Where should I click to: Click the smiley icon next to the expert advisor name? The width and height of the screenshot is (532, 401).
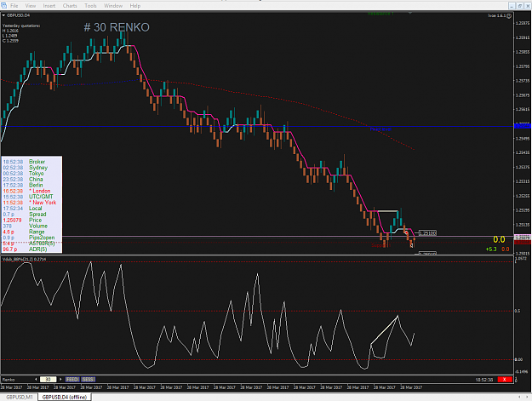coord(508,16)
